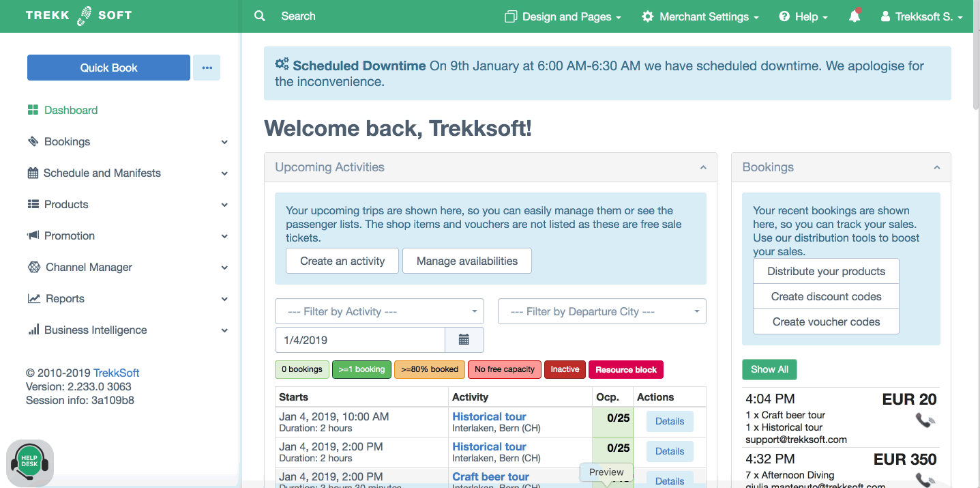Open Merchant Settings menu
Screen dimensions: 980x488
click(700, 16)
